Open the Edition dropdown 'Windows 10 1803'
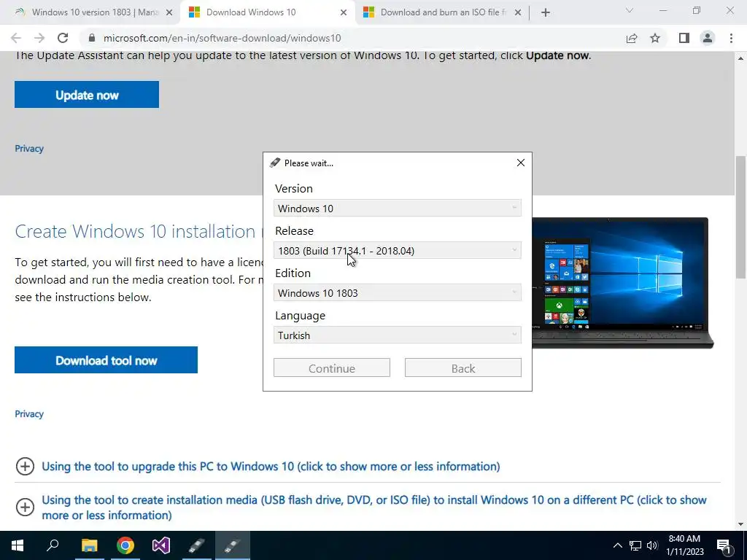Image resolution: width=747 pixels, height=560 pixels. click(398, 293)
